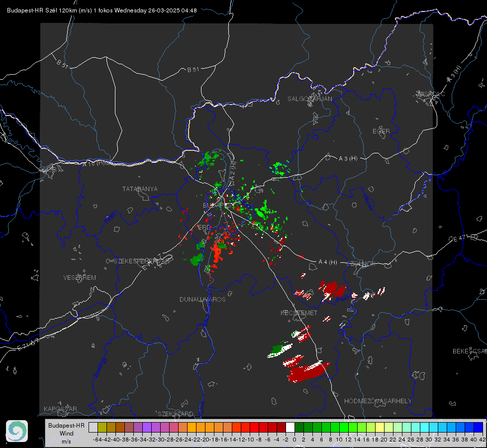Select the dark red swatch between -4 and -2
The width and height of the screenshot is (487, 448).
(281, 427)
